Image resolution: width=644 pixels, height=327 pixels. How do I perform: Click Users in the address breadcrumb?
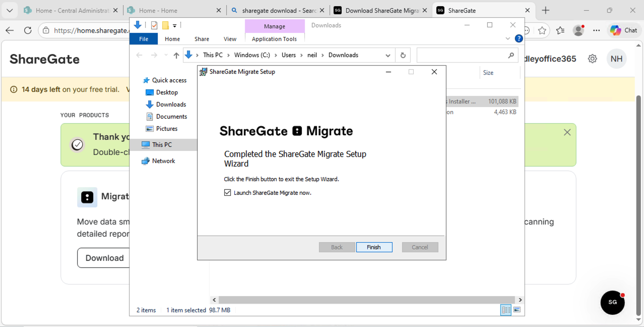[289, 55]
